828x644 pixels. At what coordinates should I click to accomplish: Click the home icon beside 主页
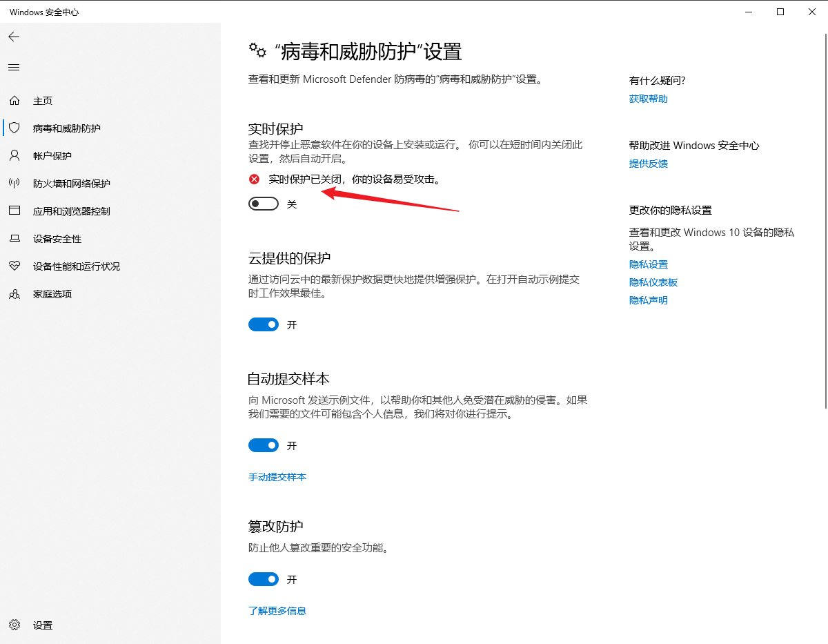(14, 101)
